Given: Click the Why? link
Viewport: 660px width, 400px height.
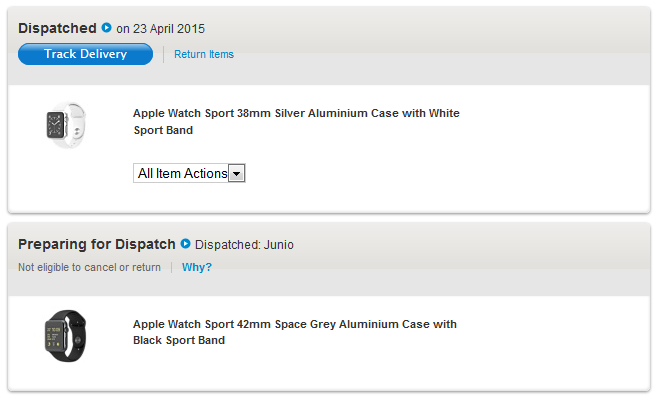Looking at the screenshot, I should (x=197, y=267).
